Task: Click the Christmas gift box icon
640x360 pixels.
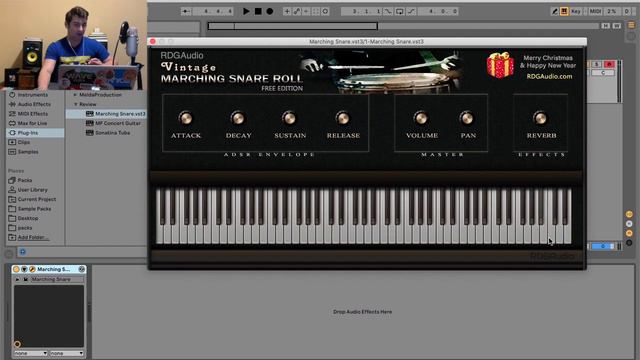Action: (x=500, y=64)
